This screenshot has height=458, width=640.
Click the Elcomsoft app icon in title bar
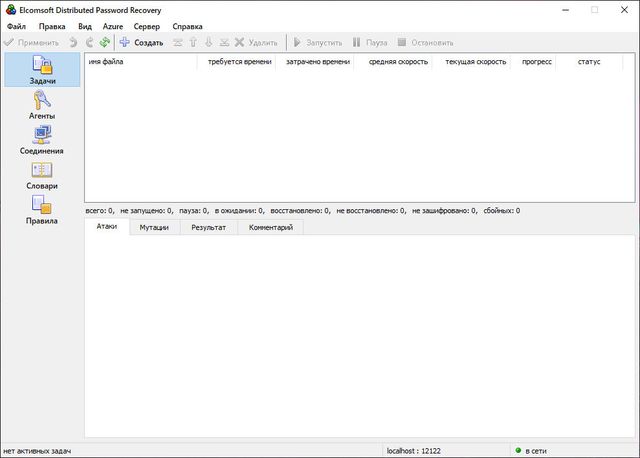[x=11, y=10]
